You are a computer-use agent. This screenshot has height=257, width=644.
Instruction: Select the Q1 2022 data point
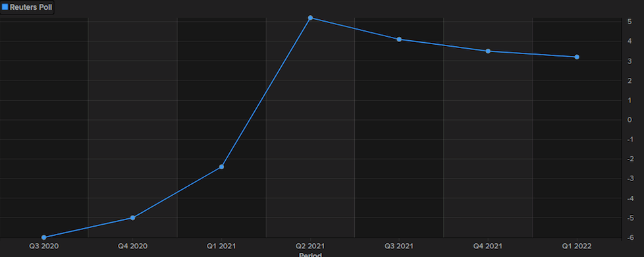pyautogui.click(x=577, y=57)
